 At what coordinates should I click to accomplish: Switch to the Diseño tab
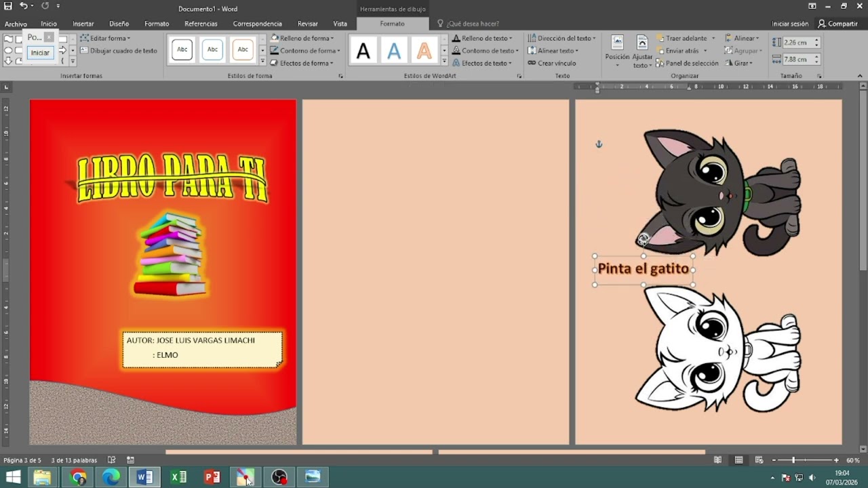coord(119,24)
